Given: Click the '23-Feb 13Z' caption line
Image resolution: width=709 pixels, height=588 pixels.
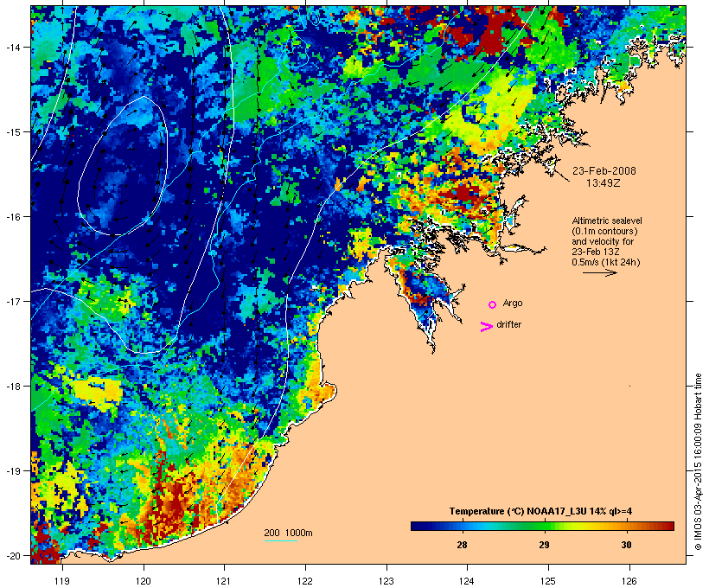Looking at the screenshot, I should click(596, 252).
